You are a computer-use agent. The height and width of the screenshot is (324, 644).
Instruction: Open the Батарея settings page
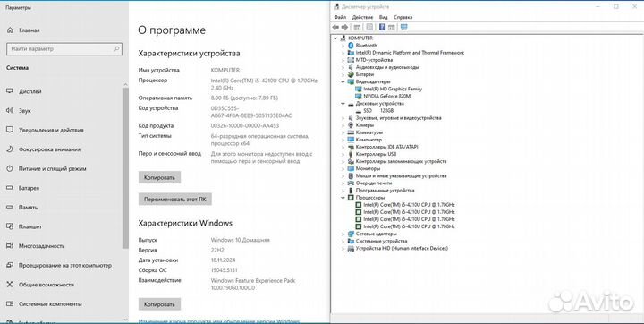click(29, 188)
